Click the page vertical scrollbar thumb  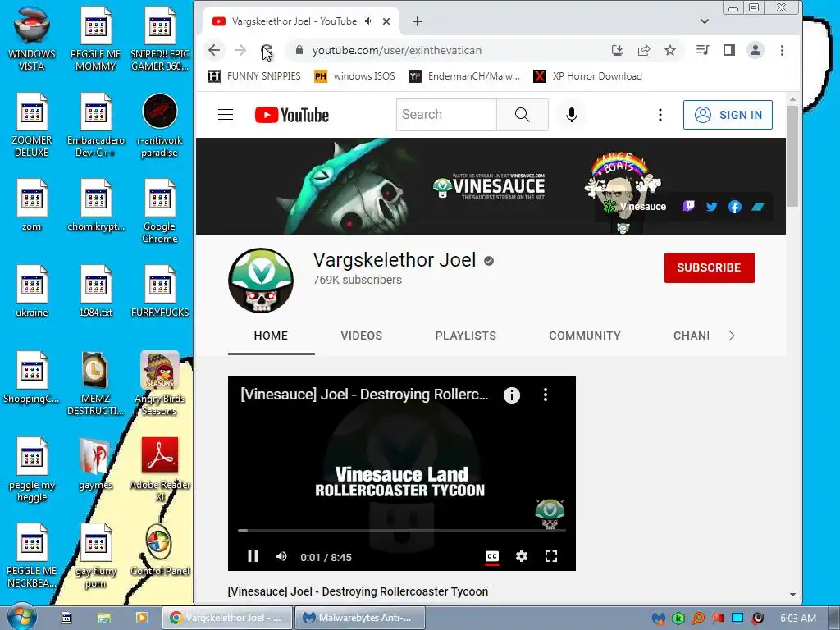tap(792, 156)
